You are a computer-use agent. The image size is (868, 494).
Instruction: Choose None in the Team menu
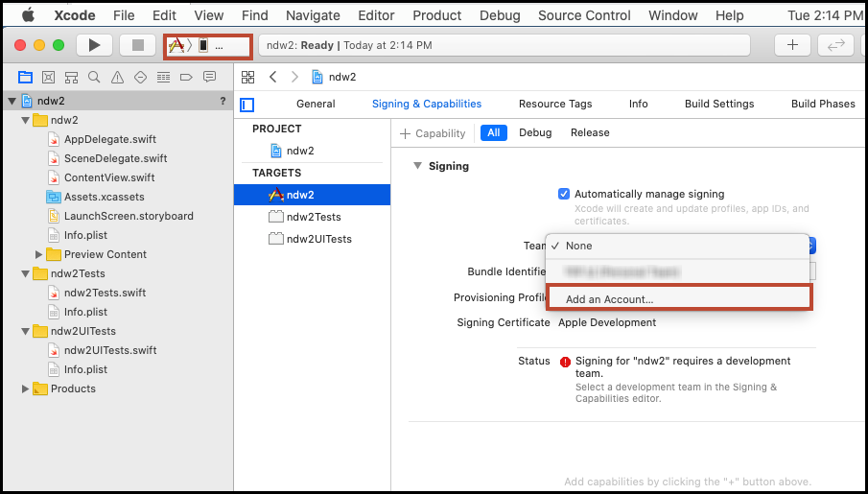point(677,246)
